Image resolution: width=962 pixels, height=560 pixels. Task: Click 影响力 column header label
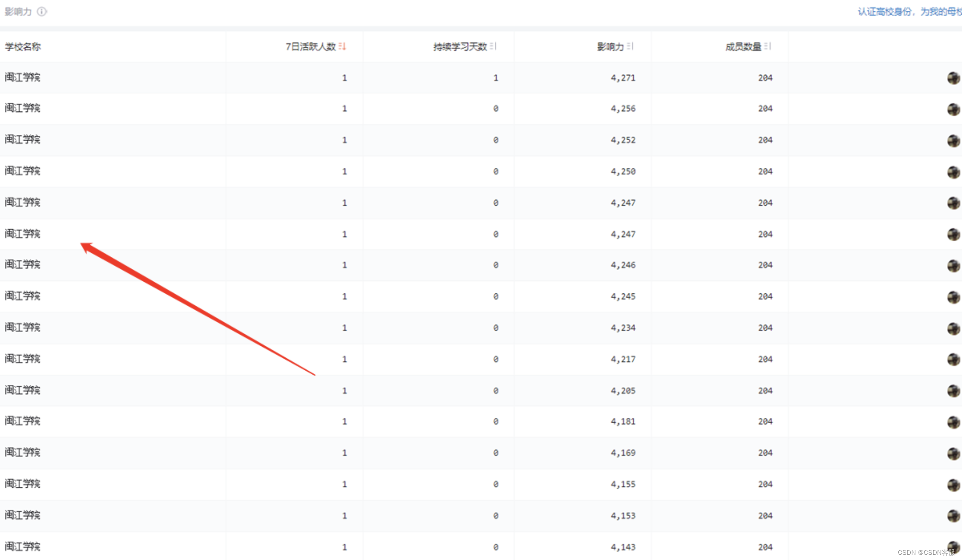tap(610, 46)
